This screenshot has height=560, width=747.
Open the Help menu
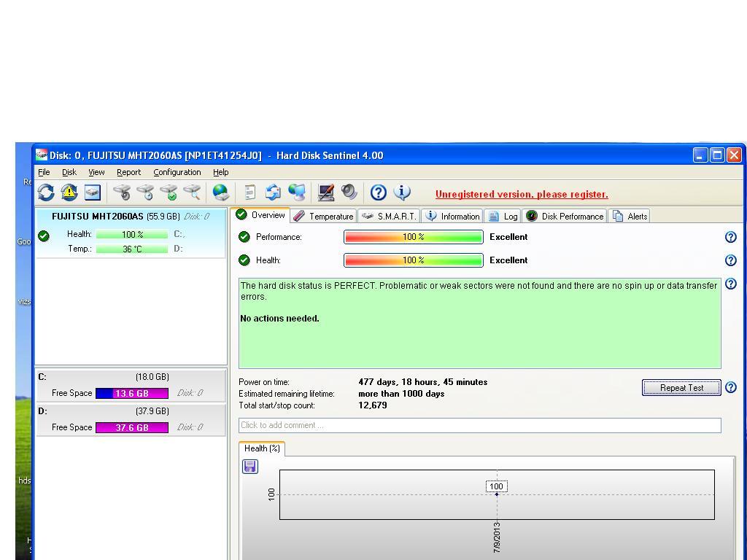point(220,172)
